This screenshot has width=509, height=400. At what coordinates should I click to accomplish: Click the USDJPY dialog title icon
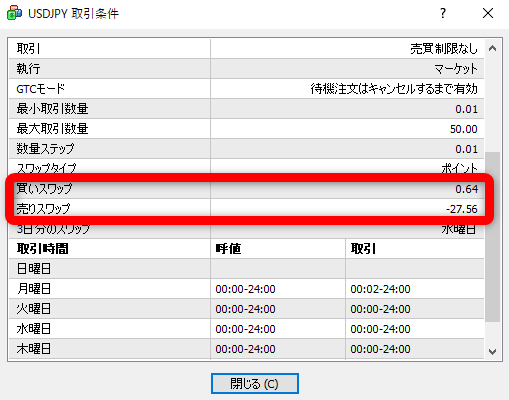point(14,13)
